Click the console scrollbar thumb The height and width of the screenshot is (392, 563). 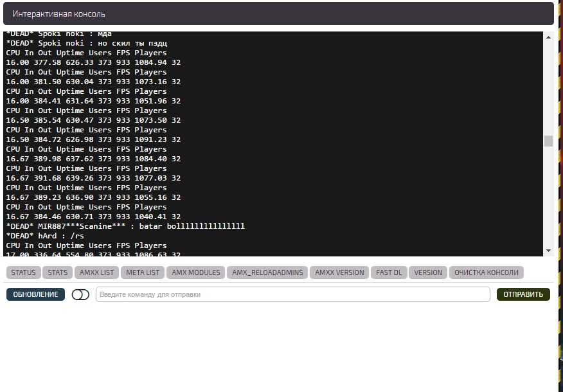(x=548, y=141)
